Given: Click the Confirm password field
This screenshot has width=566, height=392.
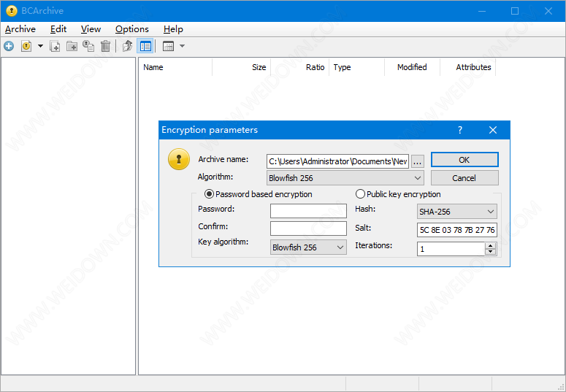Looking at the screenshot, I should coord(308,228).
